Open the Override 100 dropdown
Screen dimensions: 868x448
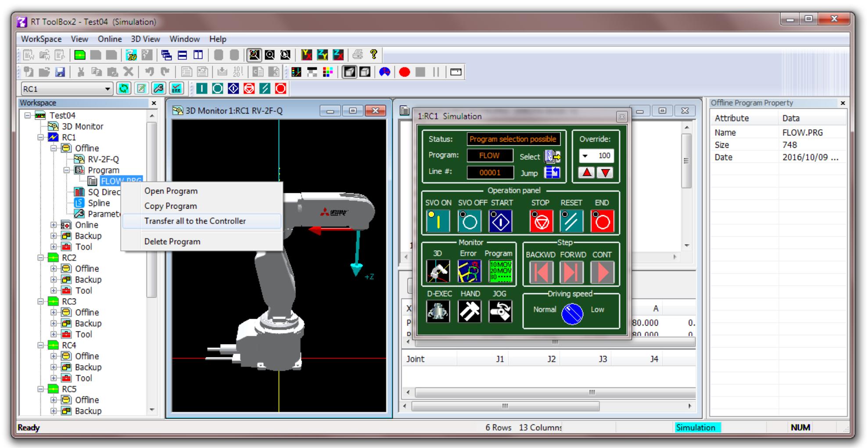pos(585,156)
